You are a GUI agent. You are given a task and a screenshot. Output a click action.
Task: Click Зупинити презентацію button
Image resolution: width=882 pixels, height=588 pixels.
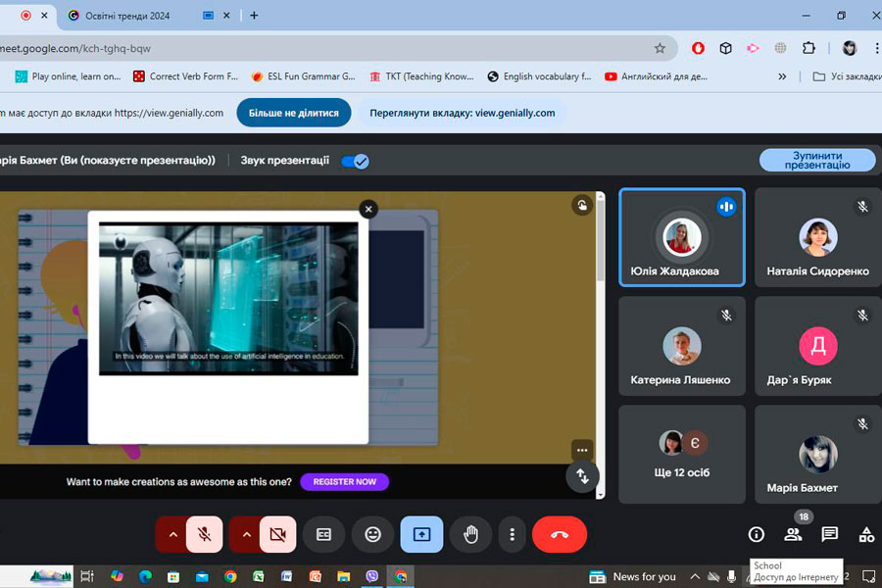[816, 161]
